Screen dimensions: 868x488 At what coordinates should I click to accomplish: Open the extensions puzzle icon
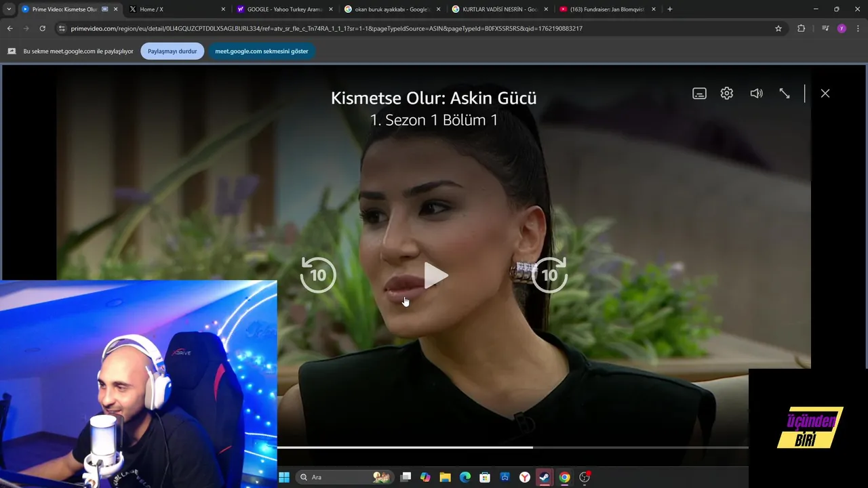(x=801, y=28)
